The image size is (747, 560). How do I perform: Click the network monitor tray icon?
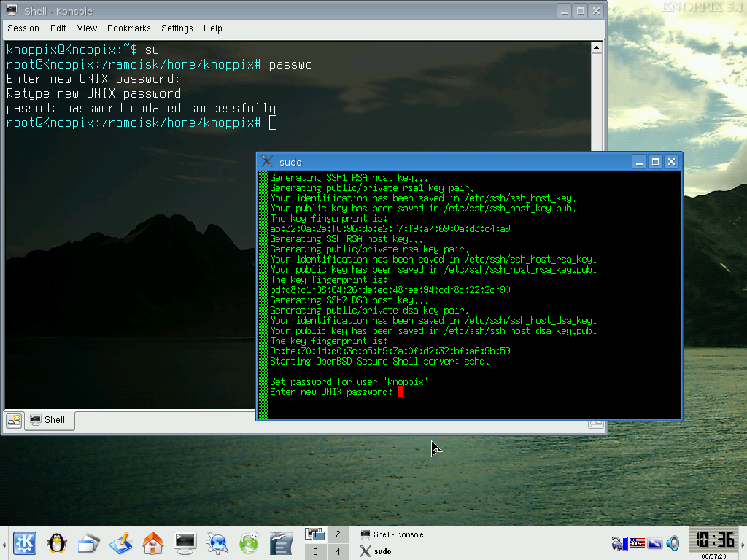coord(619,542)
